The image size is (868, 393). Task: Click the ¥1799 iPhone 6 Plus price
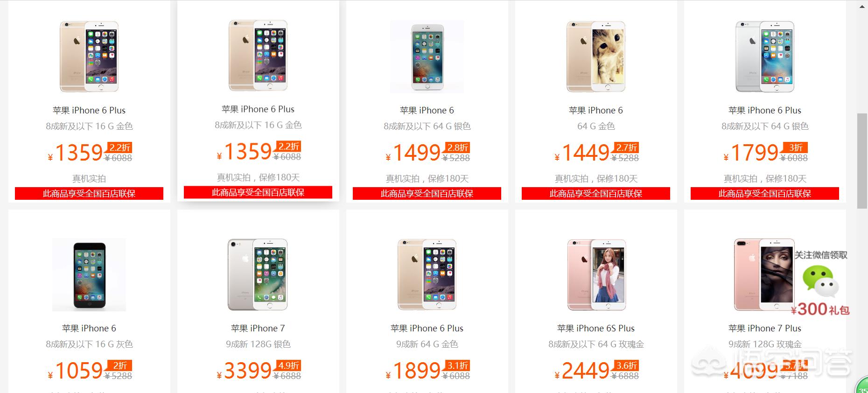(x=751, y=153)
